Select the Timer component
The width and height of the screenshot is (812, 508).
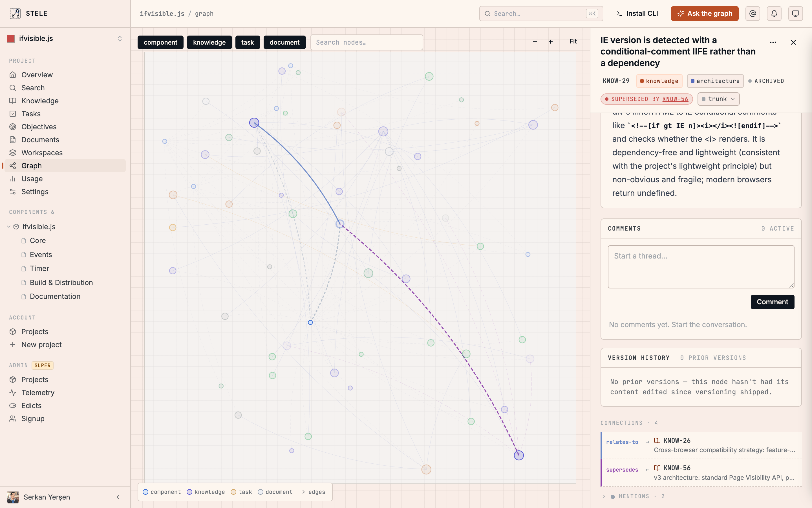39,268
